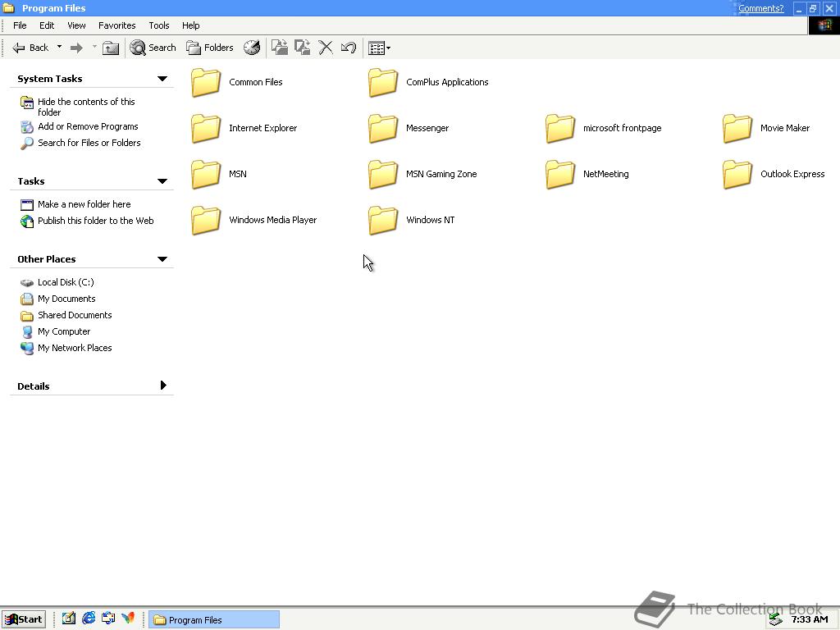Click the 7:33 AM clock
The width and height of the screenshot is (840, 630).
coord(810,620)
